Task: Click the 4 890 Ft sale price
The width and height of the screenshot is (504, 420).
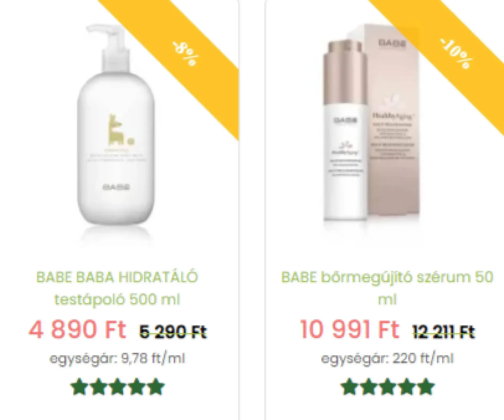Action: pyautogui.click(x=77, y=329)
